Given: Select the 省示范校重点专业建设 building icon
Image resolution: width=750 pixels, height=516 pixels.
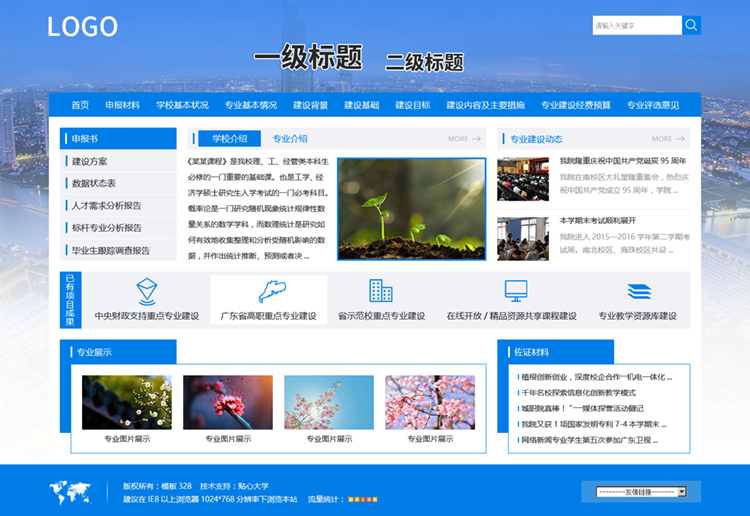Looking at the screenshot, I should pyautogui.click(x=380, y=291).
